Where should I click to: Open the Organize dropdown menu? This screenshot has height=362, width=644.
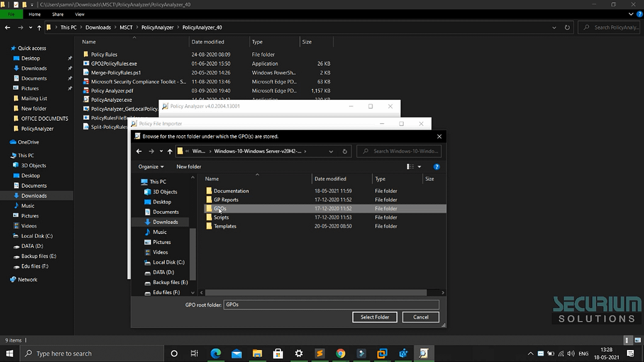[151, 167]
